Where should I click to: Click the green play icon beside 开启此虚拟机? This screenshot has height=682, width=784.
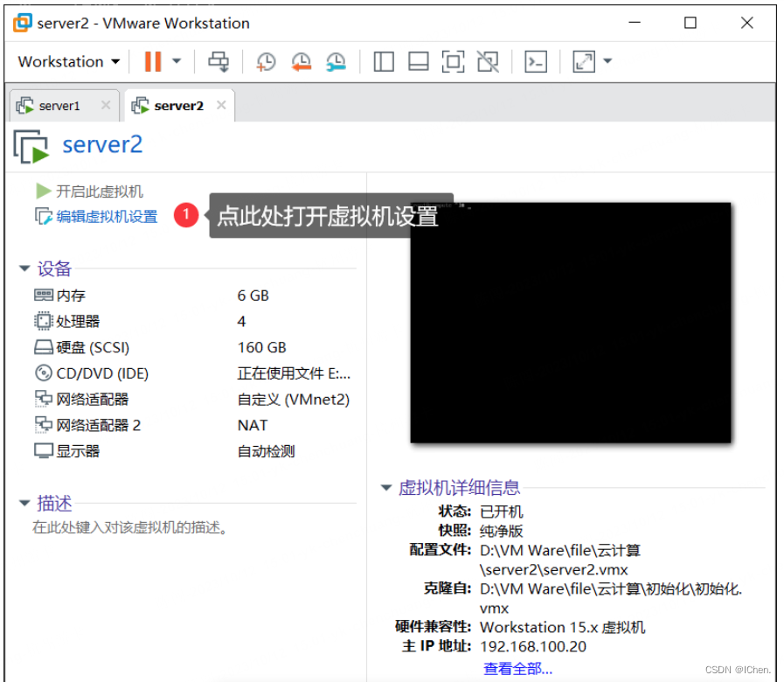[44, 191]
